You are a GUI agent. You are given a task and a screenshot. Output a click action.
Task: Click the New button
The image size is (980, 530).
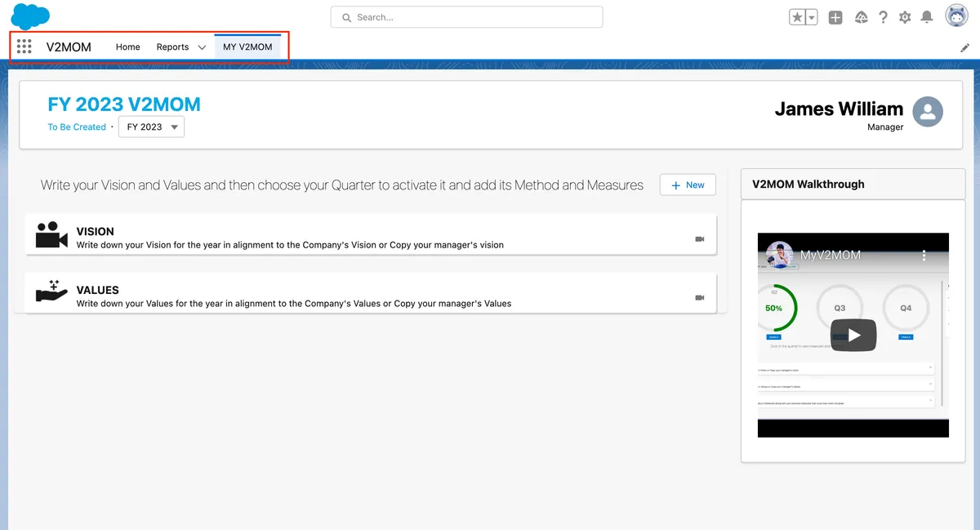tap(688, 185)
